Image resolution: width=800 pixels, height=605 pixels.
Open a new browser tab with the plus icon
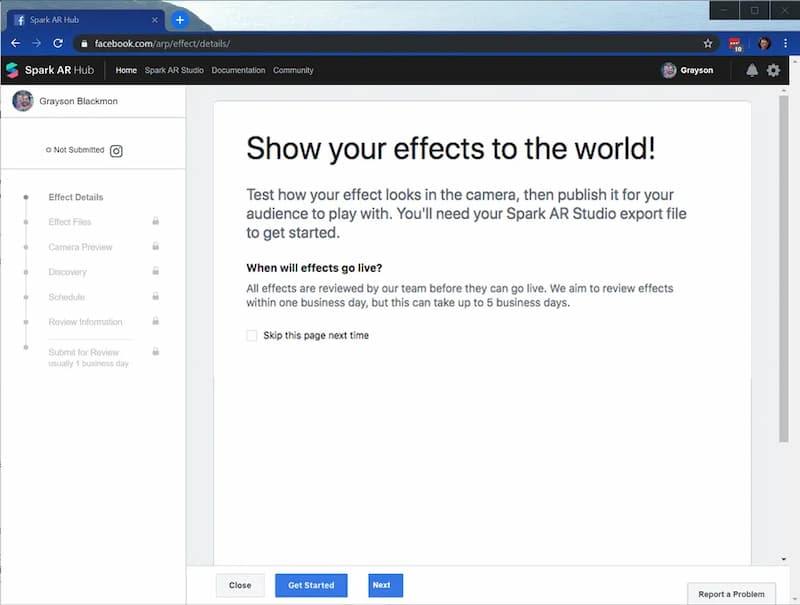coord(180,20)
